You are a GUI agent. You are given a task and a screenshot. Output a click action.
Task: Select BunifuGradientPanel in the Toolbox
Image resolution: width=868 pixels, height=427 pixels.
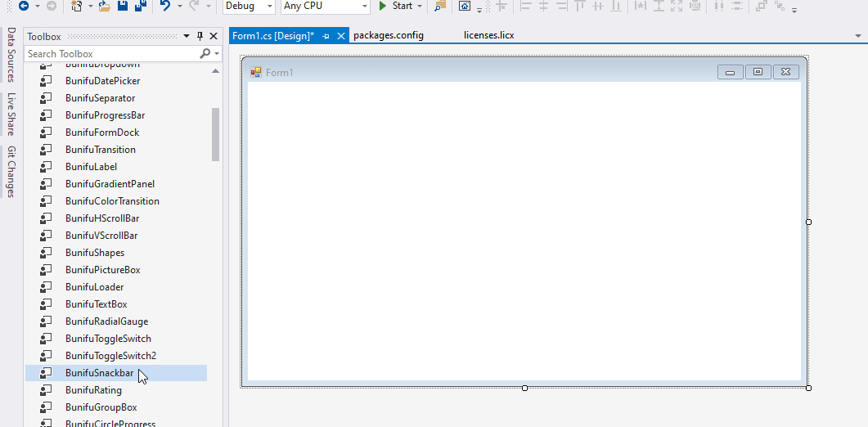tap(116, 184)
